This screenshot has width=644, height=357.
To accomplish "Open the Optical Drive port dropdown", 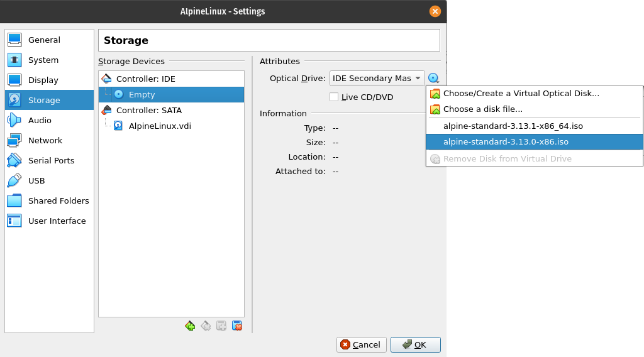I will click(x=377, y=78).
